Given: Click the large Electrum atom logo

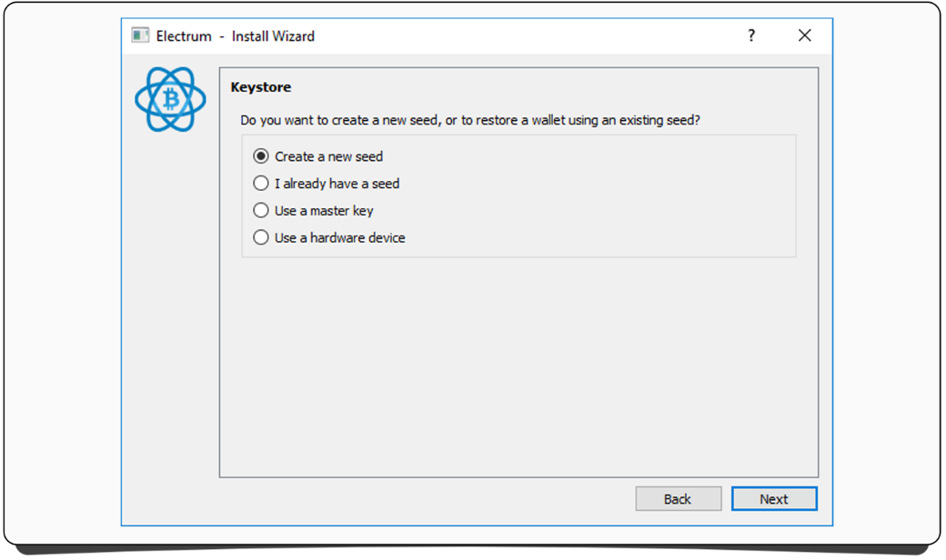Looking at the screenshot, I should 170,98.
